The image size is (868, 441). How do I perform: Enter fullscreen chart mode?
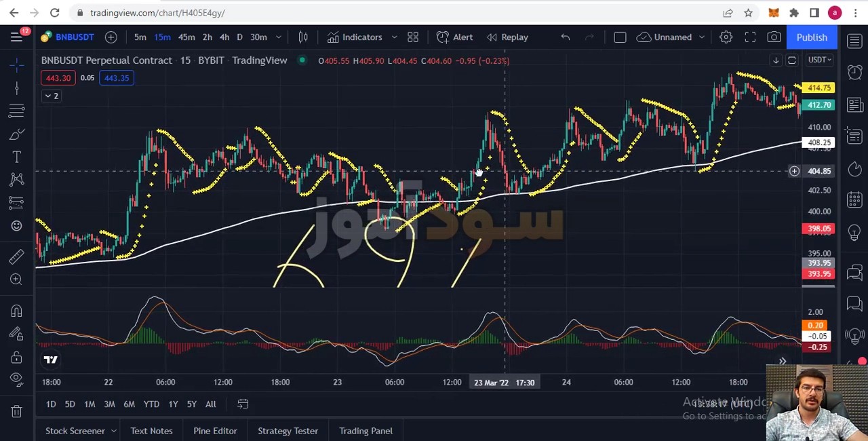point(750,37)
